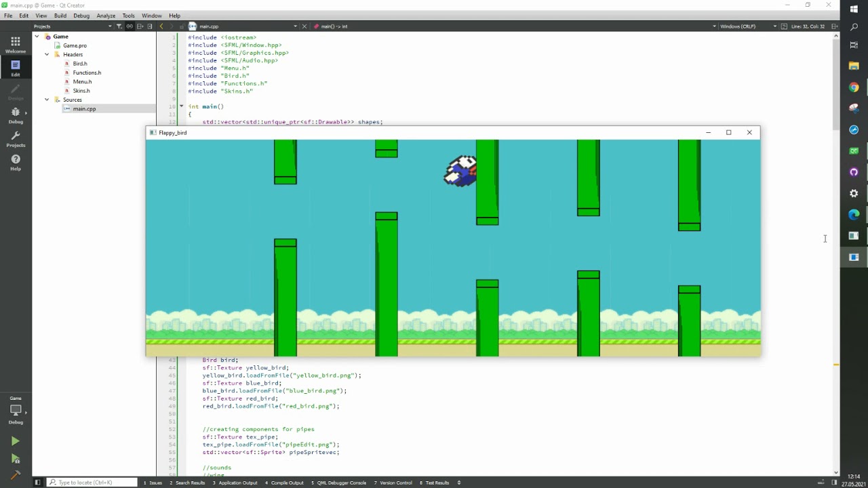Click Line: 32, Col: 32 indicator
Viewport: 868px width, 488px height.
tap(808, 26)
